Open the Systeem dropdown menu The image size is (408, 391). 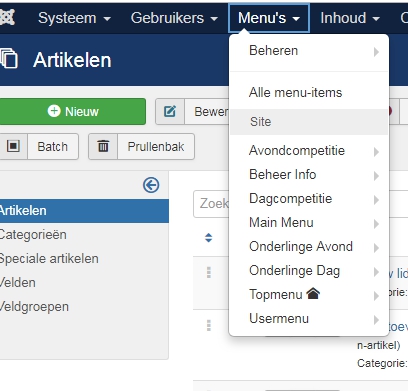pyautogui.click(x=74, y=18)
